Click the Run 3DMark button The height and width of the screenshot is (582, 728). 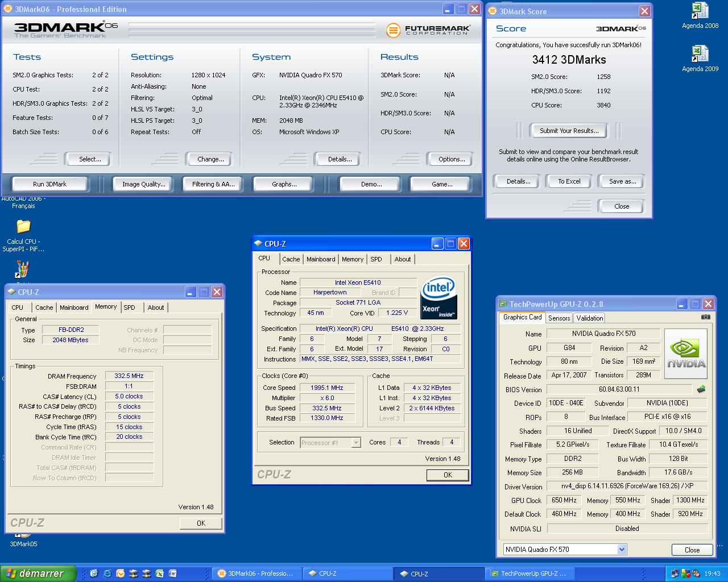tap(49, 184)
